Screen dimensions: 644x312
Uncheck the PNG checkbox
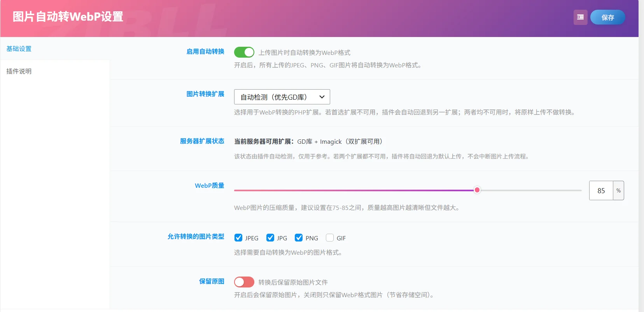click(x=299, y=238)
